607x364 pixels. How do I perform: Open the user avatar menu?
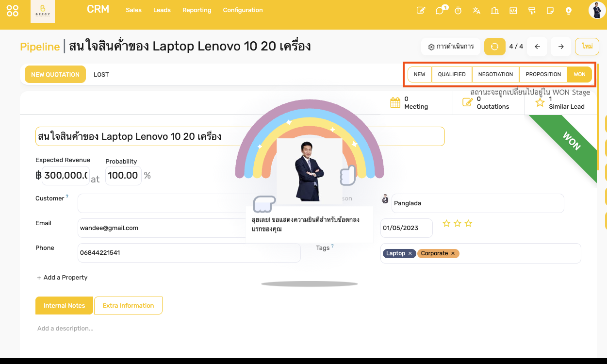click(597, 10)
